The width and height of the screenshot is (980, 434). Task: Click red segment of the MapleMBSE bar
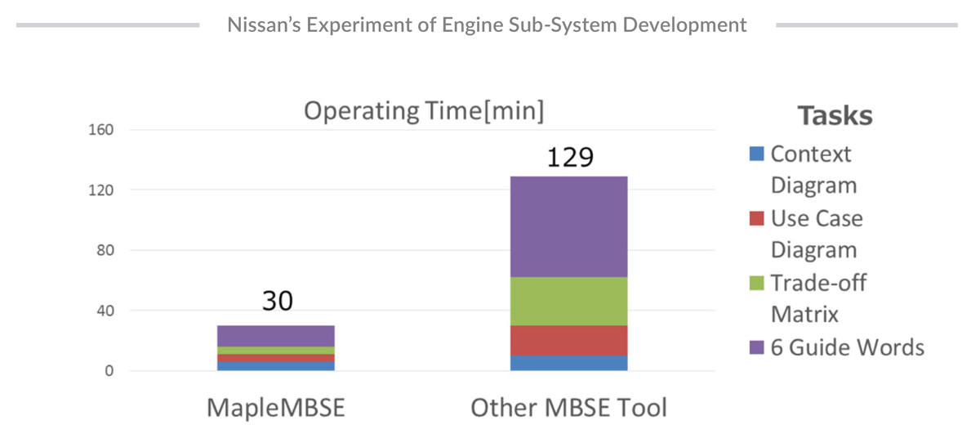(x=276, y=358)
